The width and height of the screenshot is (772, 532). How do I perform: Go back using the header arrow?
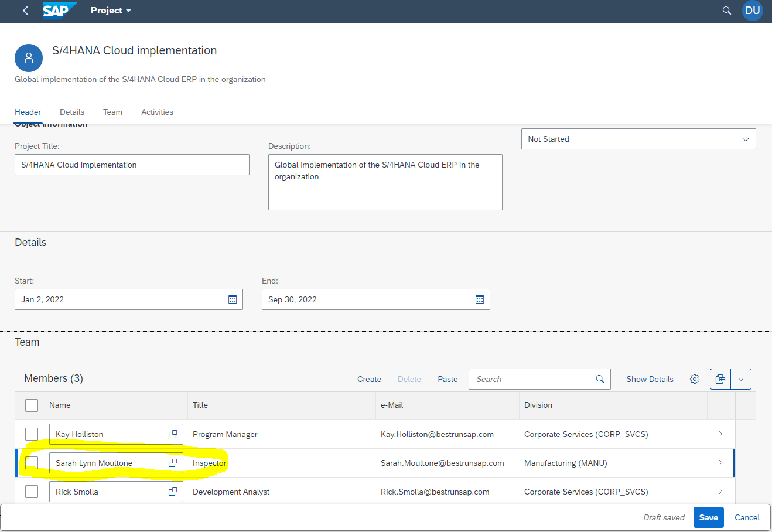tap(25, 11)
